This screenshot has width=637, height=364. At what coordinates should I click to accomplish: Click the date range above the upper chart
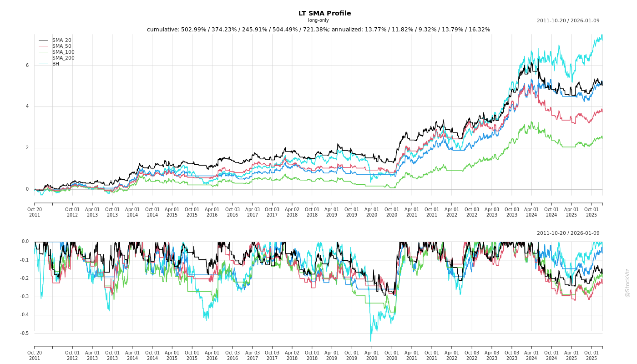tap(568, 21)
